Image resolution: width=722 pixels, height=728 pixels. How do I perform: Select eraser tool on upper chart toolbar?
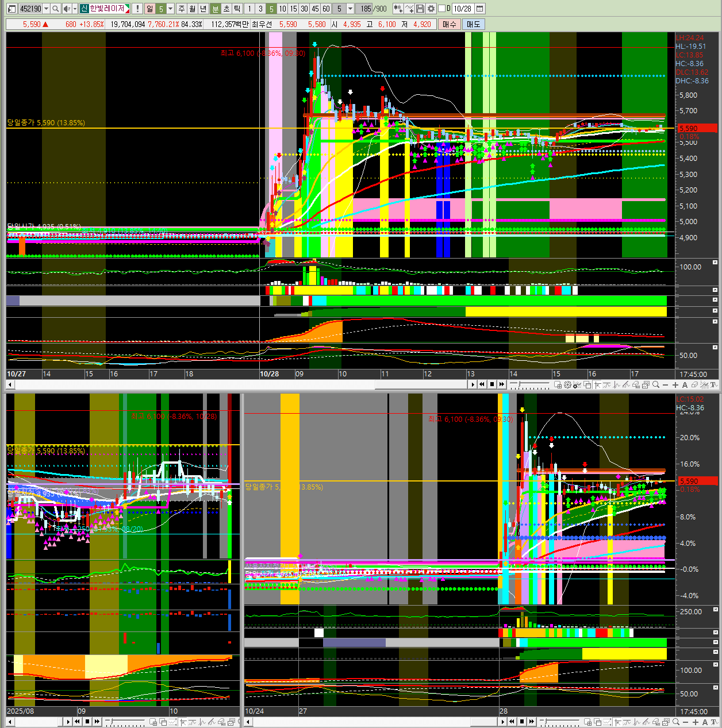[x=694, y=385]
